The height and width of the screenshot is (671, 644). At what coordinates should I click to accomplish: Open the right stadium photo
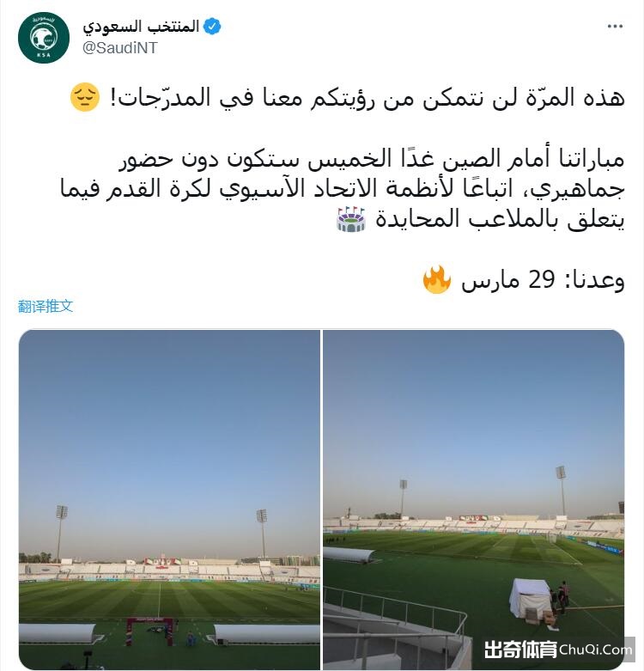click(x=474, y=499)
